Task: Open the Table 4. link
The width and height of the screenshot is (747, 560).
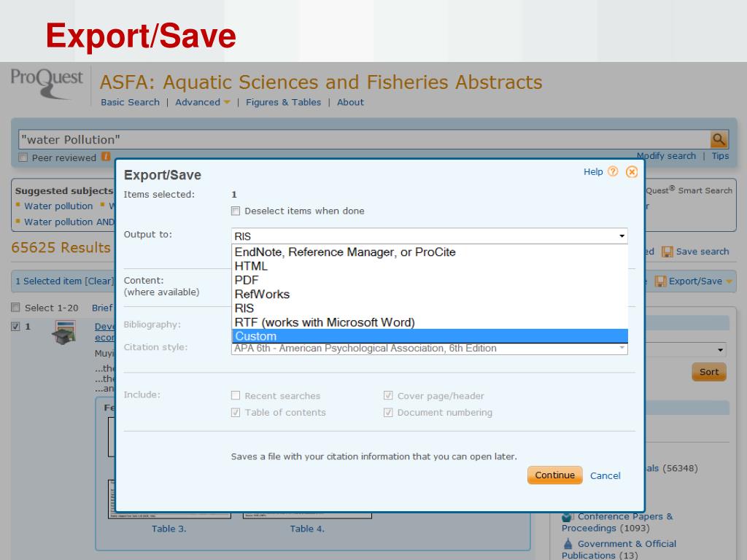Action: (307, 529)
